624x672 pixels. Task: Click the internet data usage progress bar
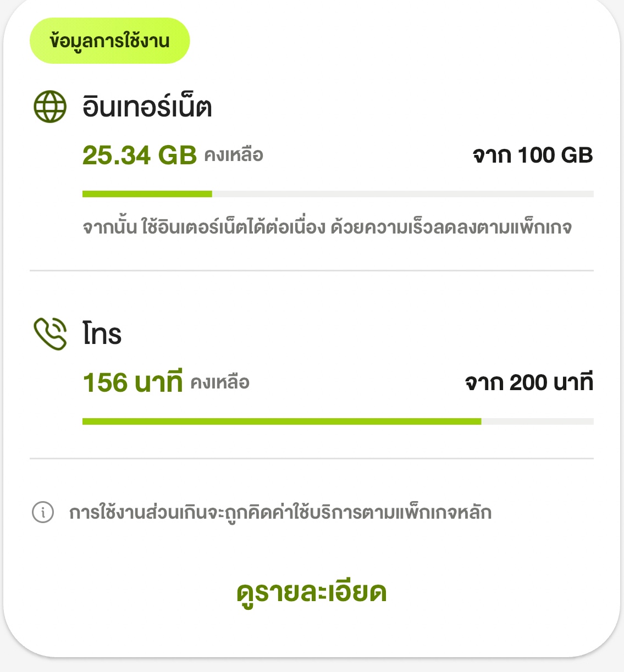[338, 194]
